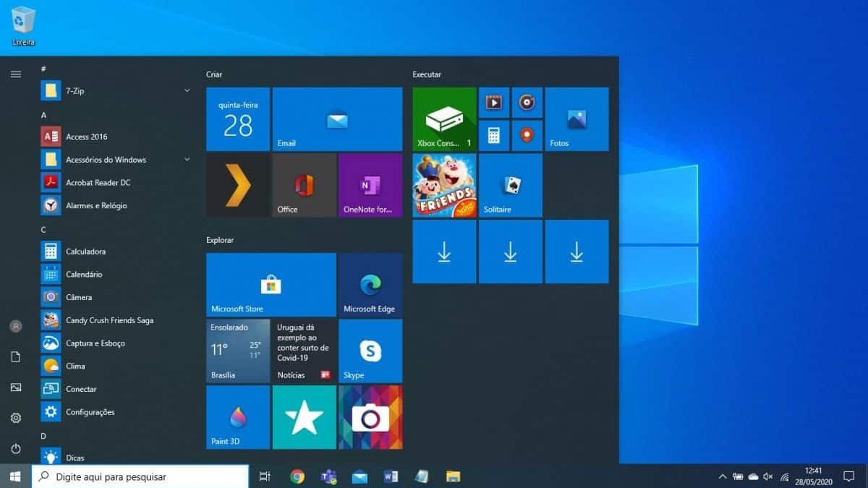Open Google Chrome from the taskbar
Screen dimensions: 868x488
click(297, 476)
